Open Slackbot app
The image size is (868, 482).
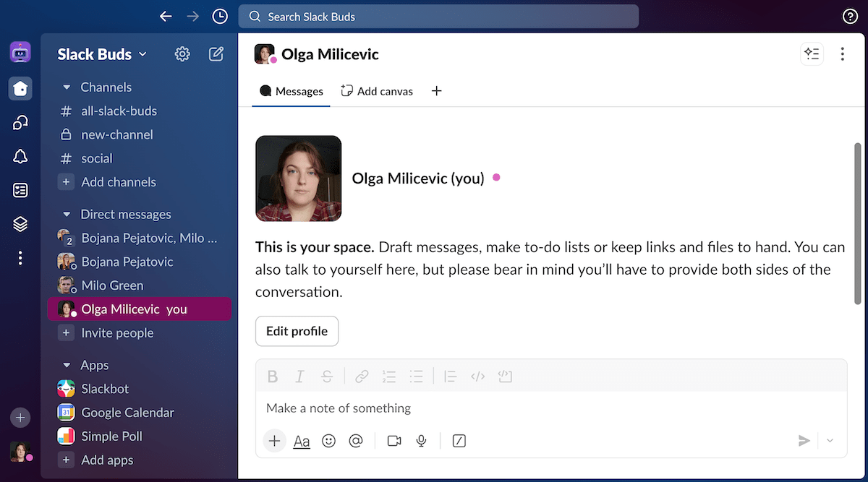coord(139,389)
